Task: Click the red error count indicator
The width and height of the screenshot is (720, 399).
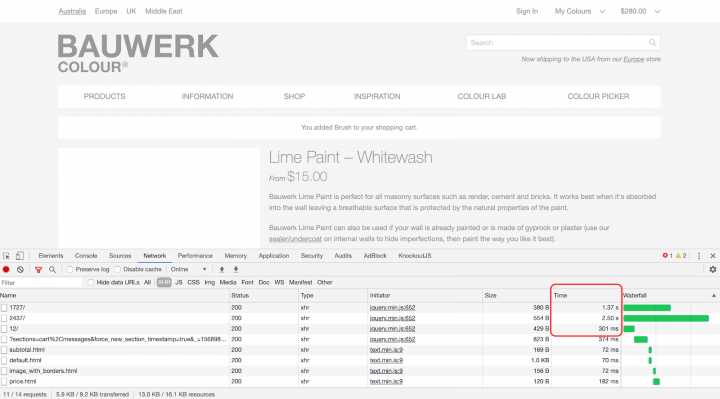Action: (x=667, y=256)
